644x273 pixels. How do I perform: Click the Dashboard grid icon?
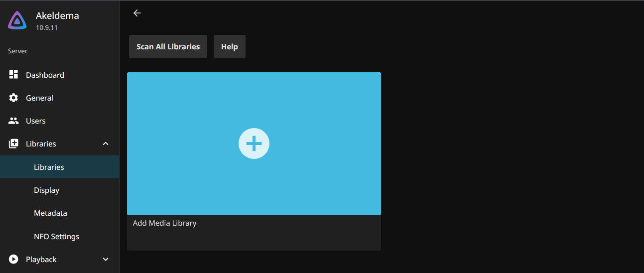coord(13,75)
